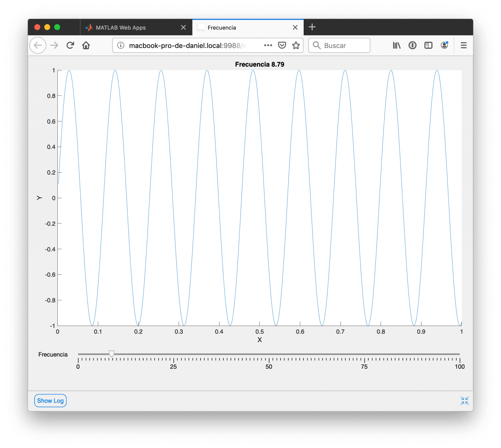The height and width of the screenshot is (448, 501).
Task: Toggle the browser sidebar view
Action: 428,45
